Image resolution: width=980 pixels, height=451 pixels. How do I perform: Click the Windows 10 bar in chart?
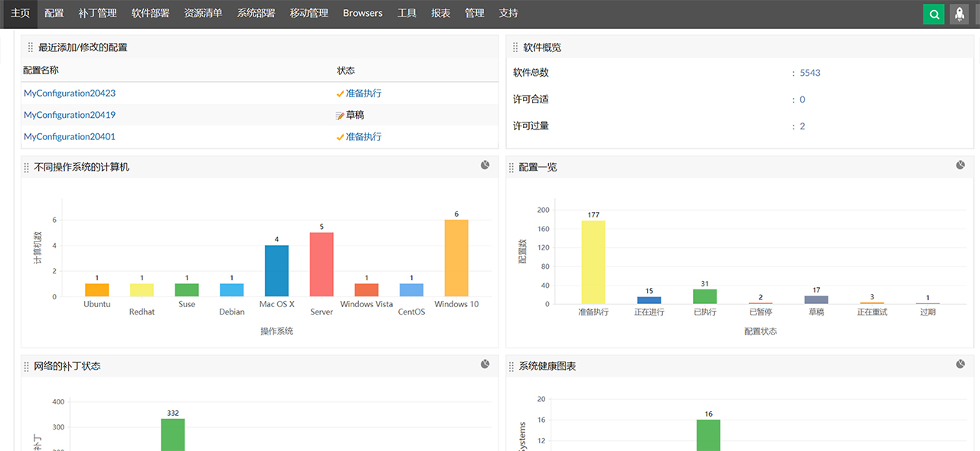(456, 258)
